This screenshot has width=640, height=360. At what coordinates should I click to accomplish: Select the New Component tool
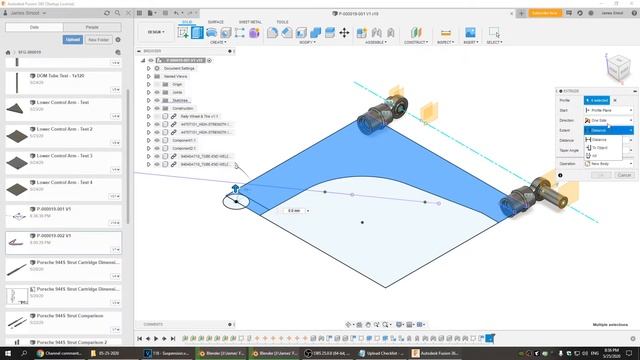pyautogui.click(x=361, y=32)
